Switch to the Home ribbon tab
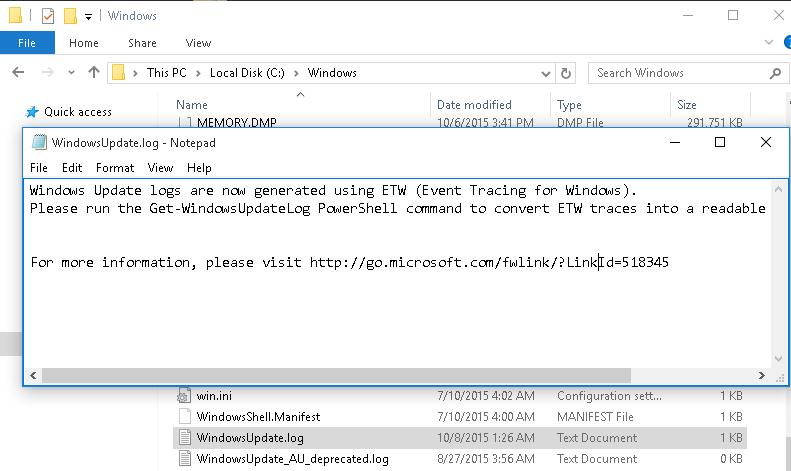Viewport: 791px width, 471px height. pos(84,43)
